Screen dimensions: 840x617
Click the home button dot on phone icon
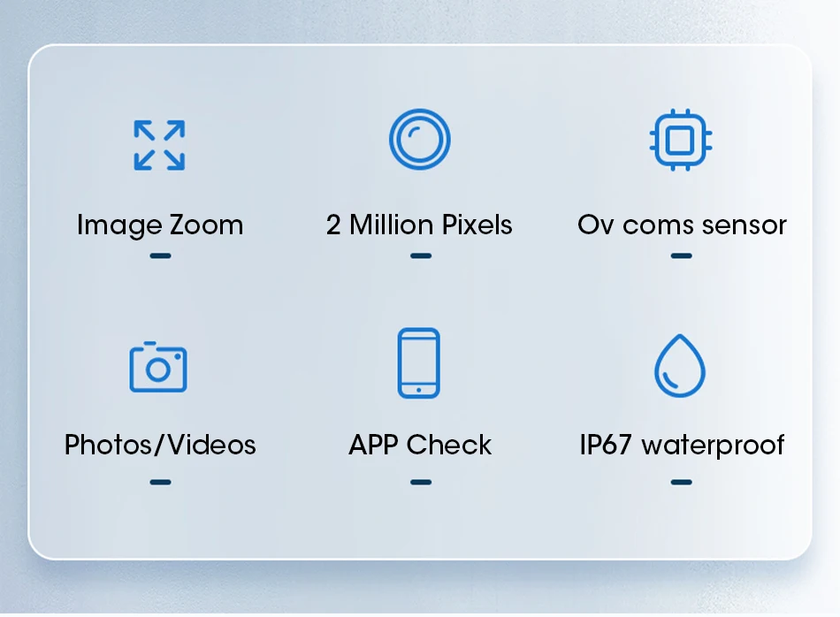(418, 391)
